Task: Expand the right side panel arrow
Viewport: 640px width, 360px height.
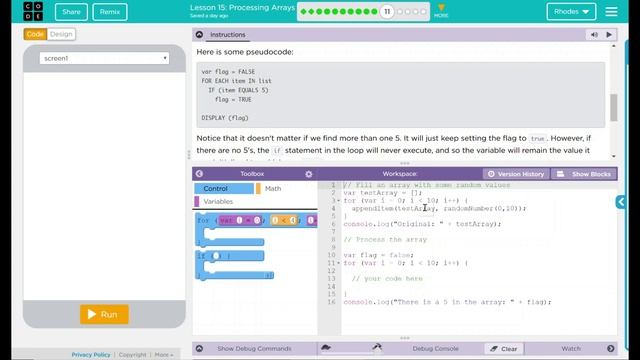Action: click(x=620, y=202)
